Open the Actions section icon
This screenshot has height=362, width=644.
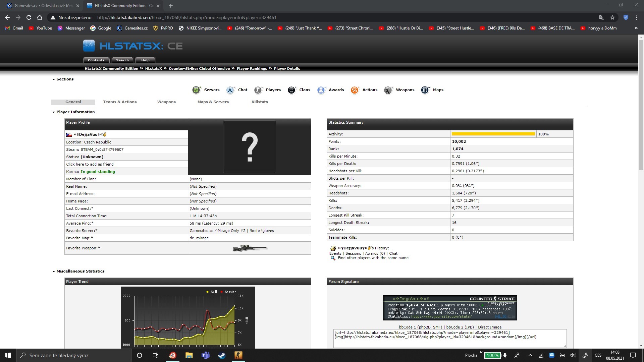[355, 90]
